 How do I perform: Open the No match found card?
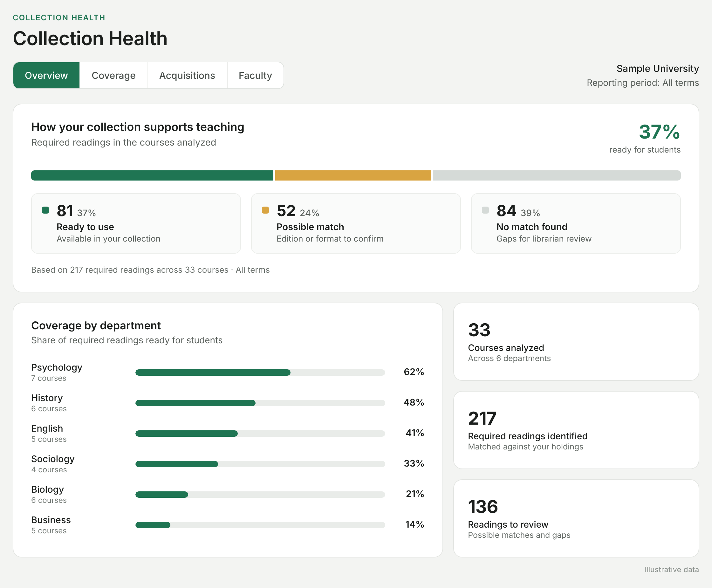coord(576,223)
